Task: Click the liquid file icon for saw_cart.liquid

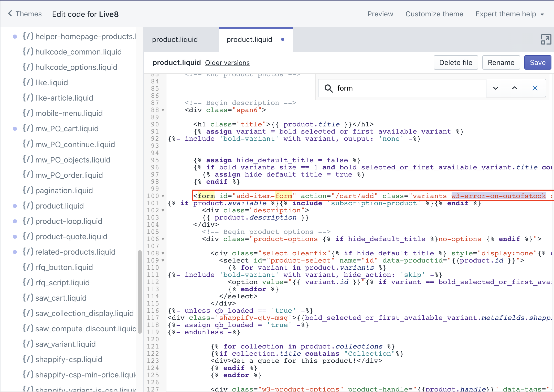Action: click(28, 298)
